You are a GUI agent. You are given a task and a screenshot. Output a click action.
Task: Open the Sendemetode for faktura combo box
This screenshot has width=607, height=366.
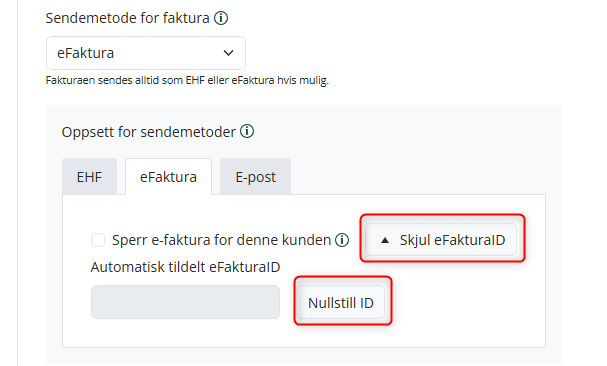pyautogui.click(x=146, y=53)
